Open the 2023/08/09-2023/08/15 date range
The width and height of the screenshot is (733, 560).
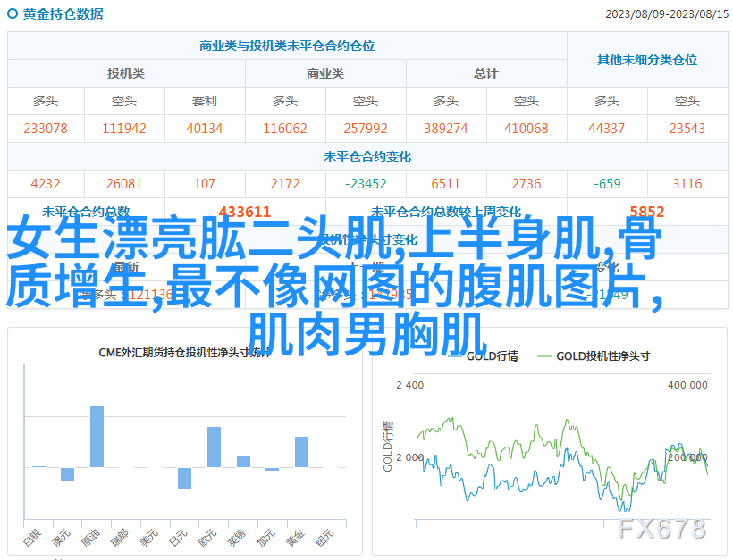(x=665, y=13)
